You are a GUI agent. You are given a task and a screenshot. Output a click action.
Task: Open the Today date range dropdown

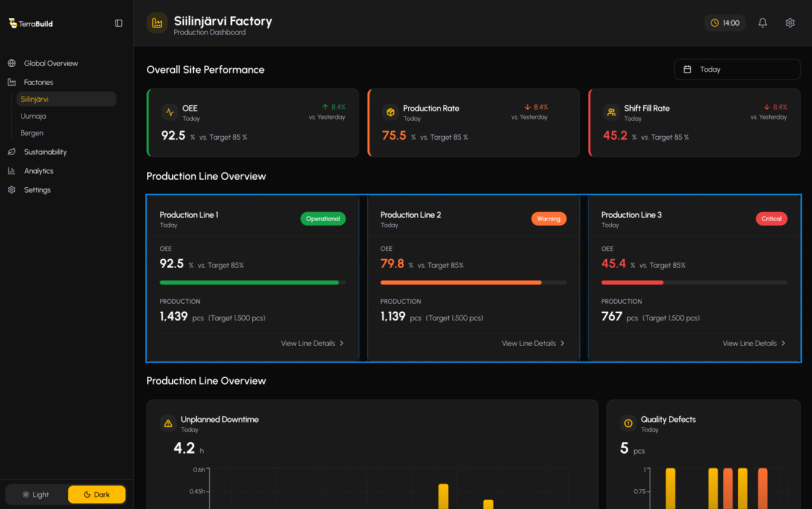pyautogui.click(x=737, y=70)
